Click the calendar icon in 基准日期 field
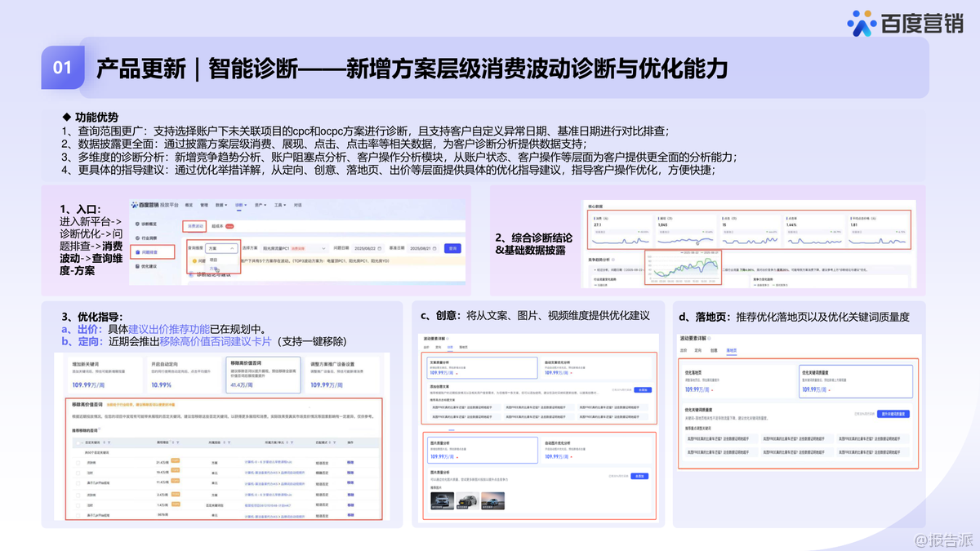This screenshot has height=551, width=980. [x=436, y=248]
